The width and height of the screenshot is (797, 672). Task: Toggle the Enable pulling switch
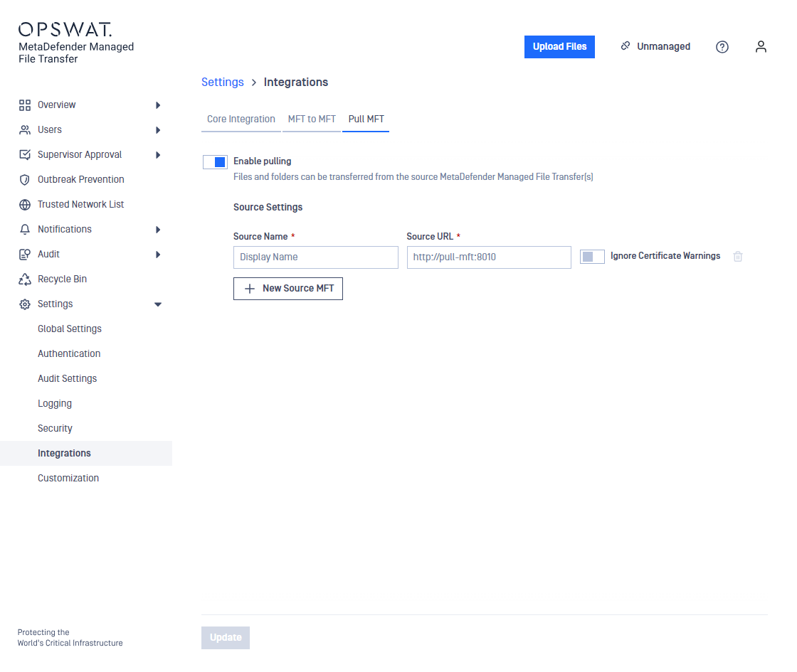coord(215,162)
